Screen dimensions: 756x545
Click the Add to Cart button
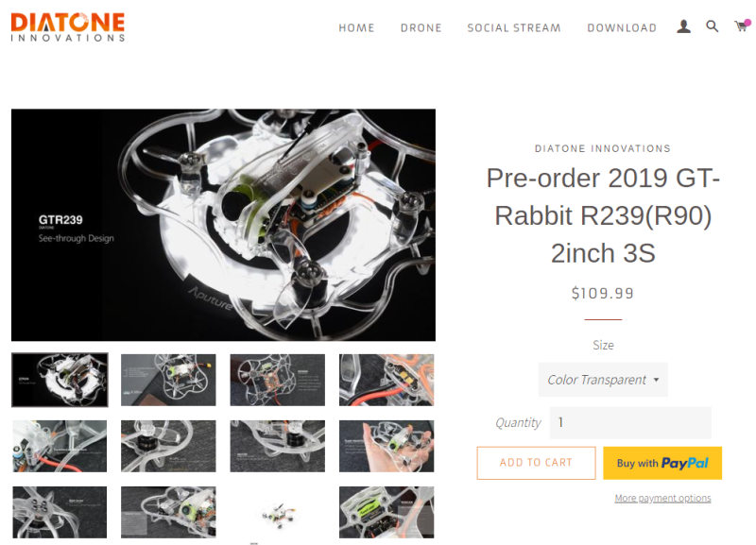pyautogui.click(x=536, y=463)
